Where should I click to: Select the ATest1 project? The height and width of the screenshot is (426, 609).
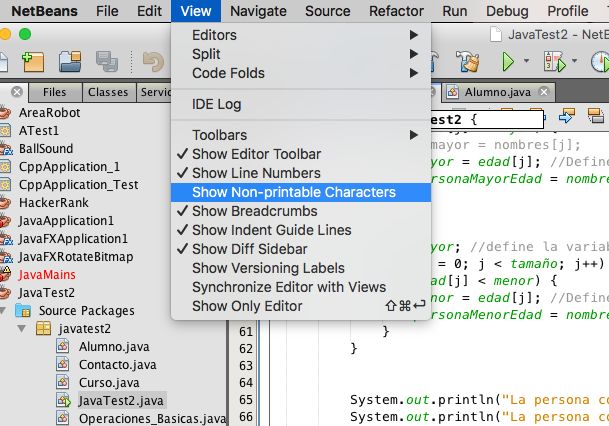tap(39, 131)
